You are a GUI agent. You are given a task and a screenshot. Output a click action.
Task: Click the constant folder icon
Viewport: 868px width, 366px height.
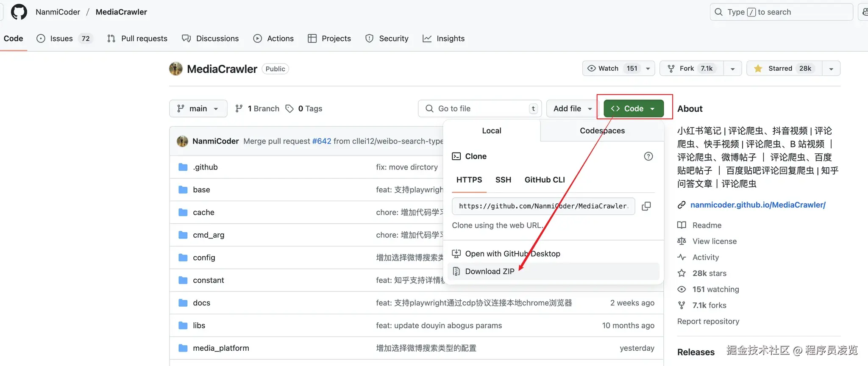coord(183,280)
